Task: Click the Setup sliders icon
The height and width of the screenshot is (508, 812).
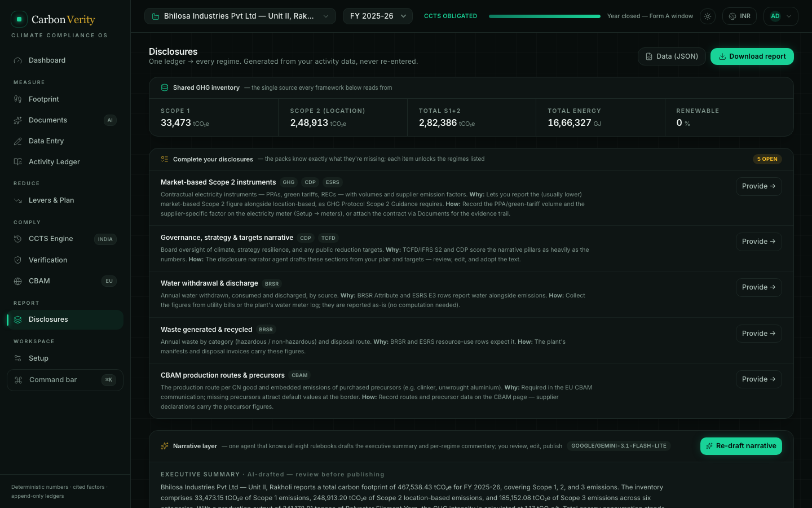Action: (x=18, y=358)
